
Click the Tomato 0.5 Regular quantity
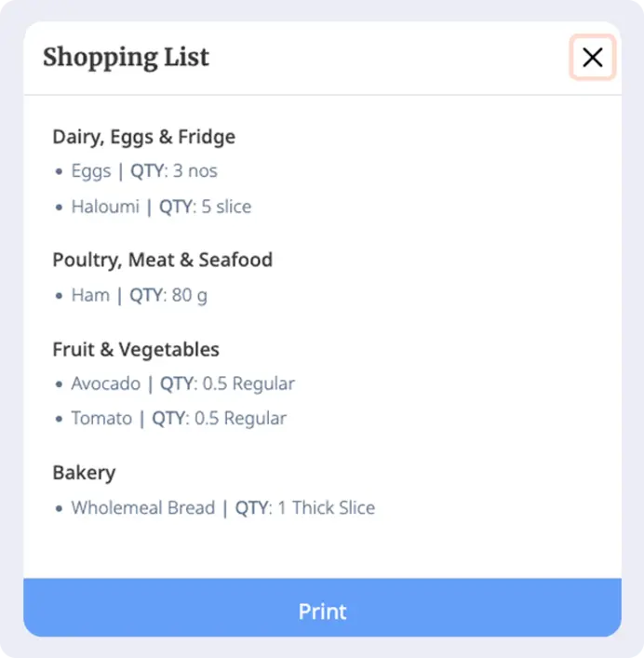click(241, 419)
